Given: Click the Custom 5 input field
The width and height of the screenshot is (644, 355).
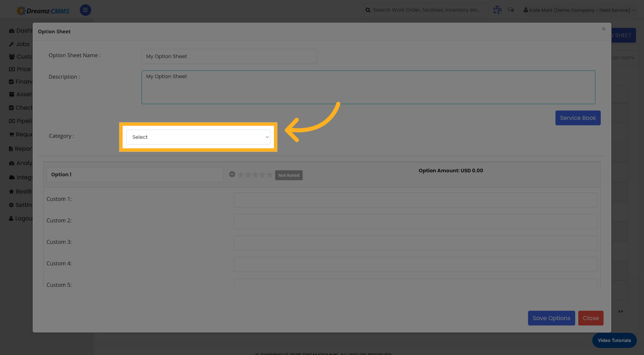Looking at the screenshot, I should click(415, 283).
